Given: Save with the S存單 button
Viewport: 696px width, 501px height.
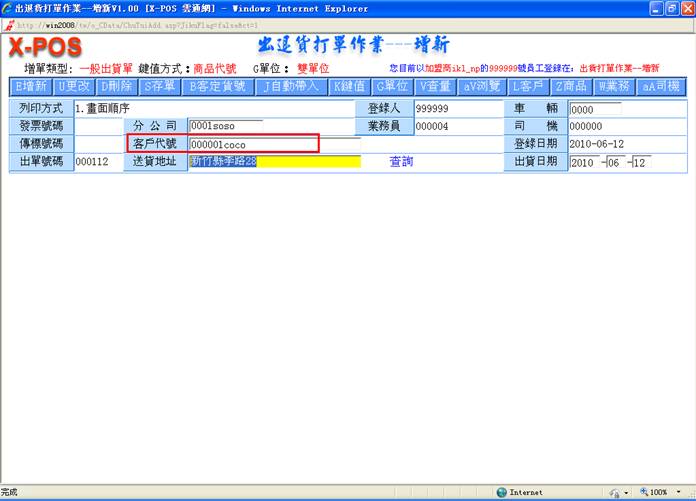Looking at the screenshot, I should coord(158,87).
